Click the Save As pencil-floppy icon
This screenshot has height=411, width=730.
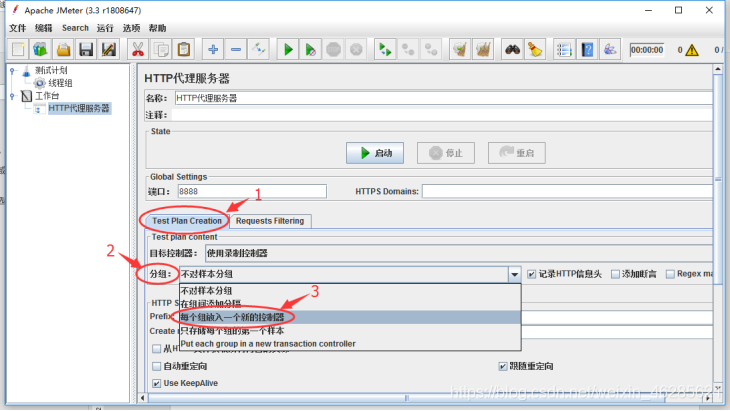click(x=108, y=49)
